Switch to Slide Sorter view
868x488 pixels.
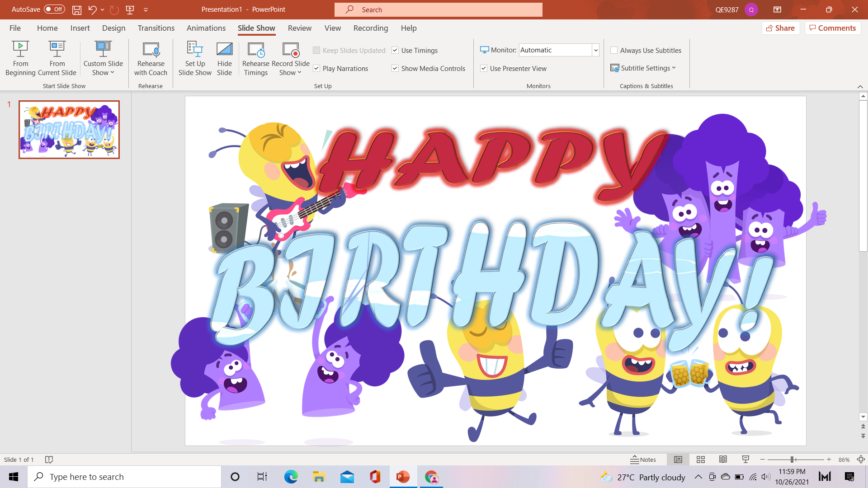pos(701,460)
